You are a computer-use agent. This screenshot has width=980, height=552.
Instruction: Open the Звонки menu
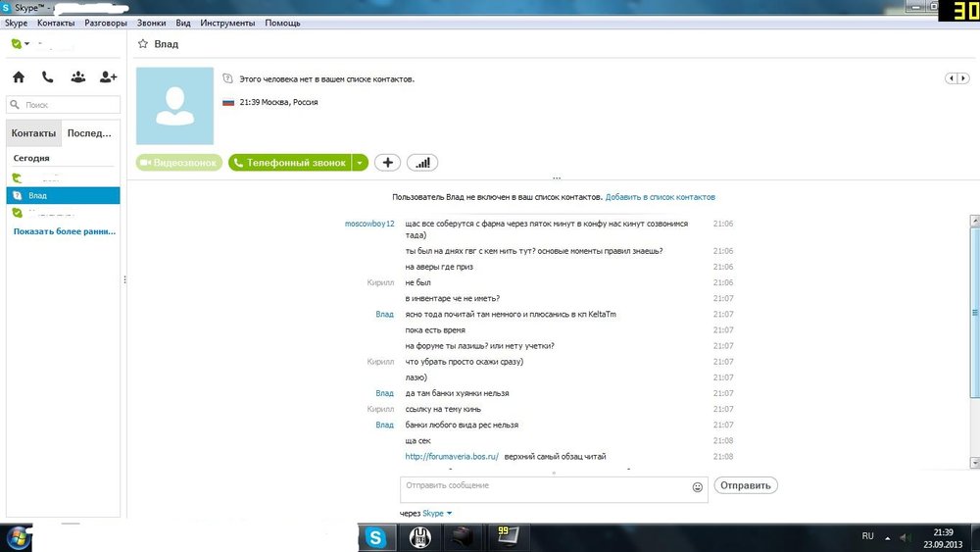click(x=151, y=23)
